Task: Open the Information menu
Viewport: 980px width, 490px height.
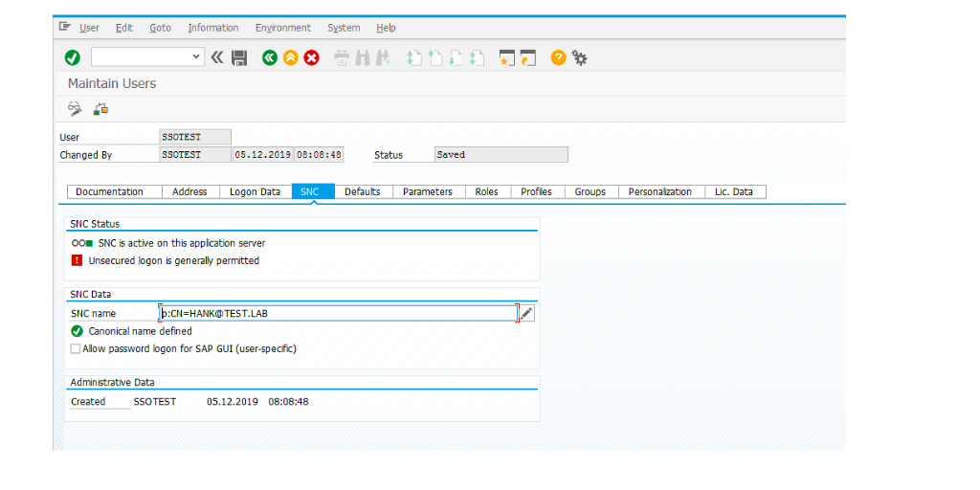Action: click(213, 28)
